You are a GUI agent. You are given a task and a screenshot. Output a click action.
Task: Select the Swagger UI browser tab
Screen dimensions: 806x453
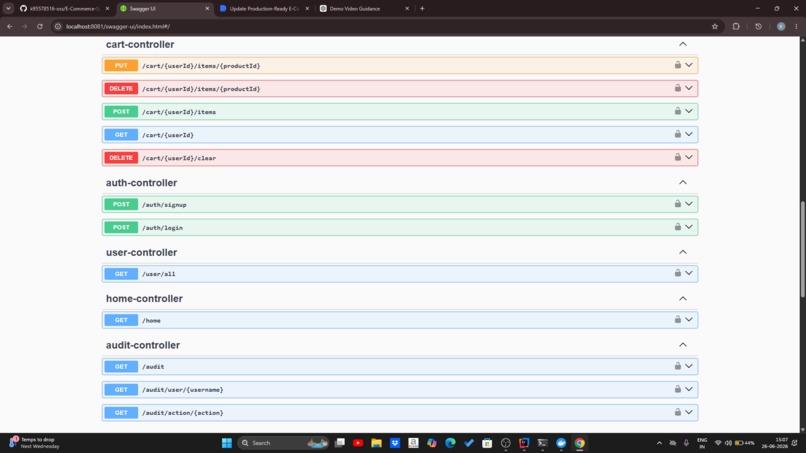click(x=164, y=9)
